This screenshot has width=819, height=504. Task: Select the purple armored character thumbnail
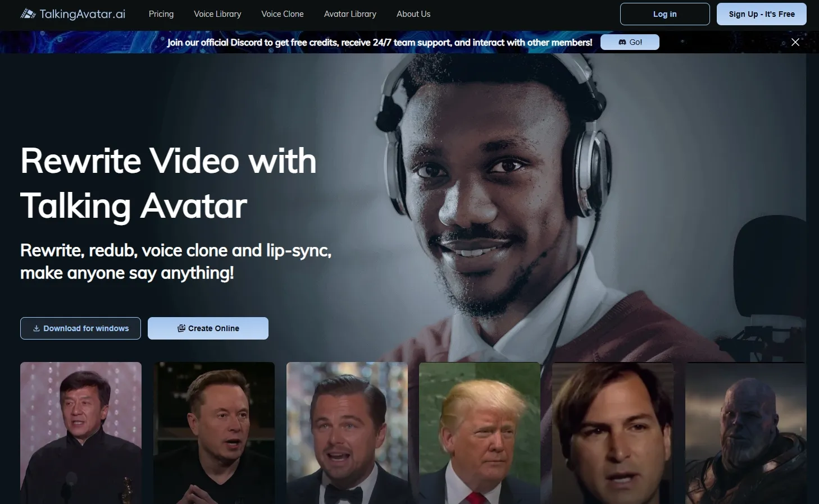point(745,432)
